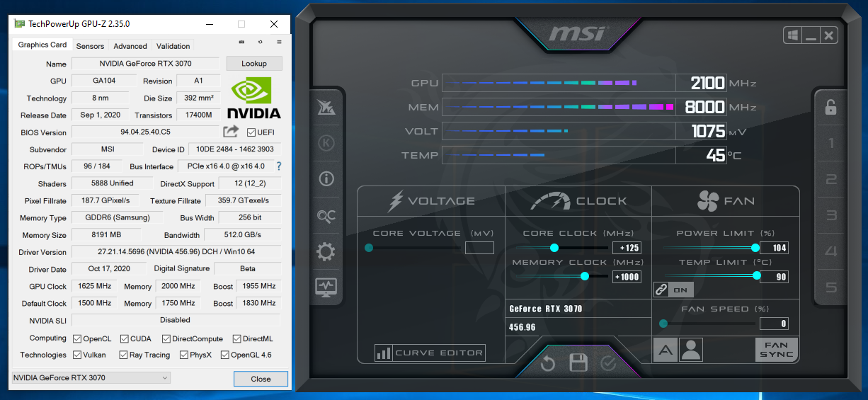This screenshot has height=400, width=868.
Task: Open the GPU-Z hamburger menu icon
Action: click(x=279, y=42)
